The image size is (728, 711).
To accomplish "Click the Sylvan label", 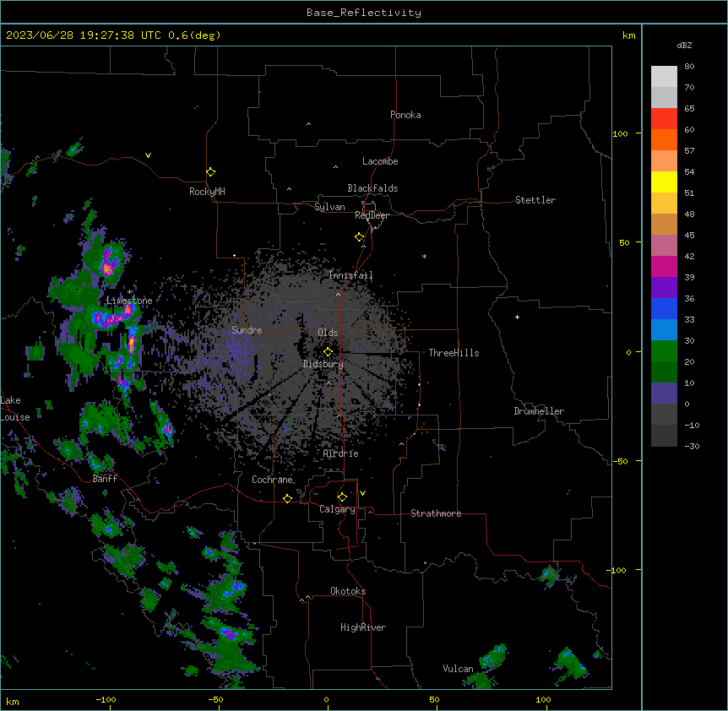I will point(329,207).
